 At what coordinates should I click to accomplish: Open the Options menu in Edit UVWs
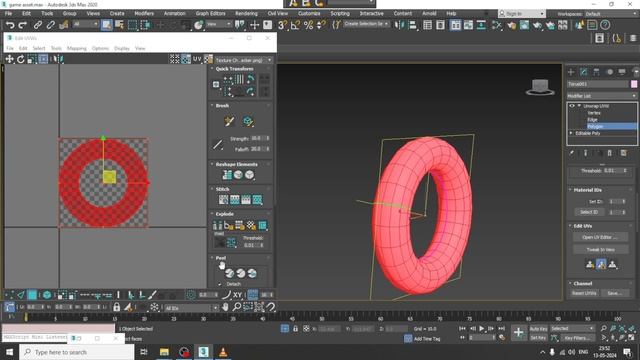(100, 48)
